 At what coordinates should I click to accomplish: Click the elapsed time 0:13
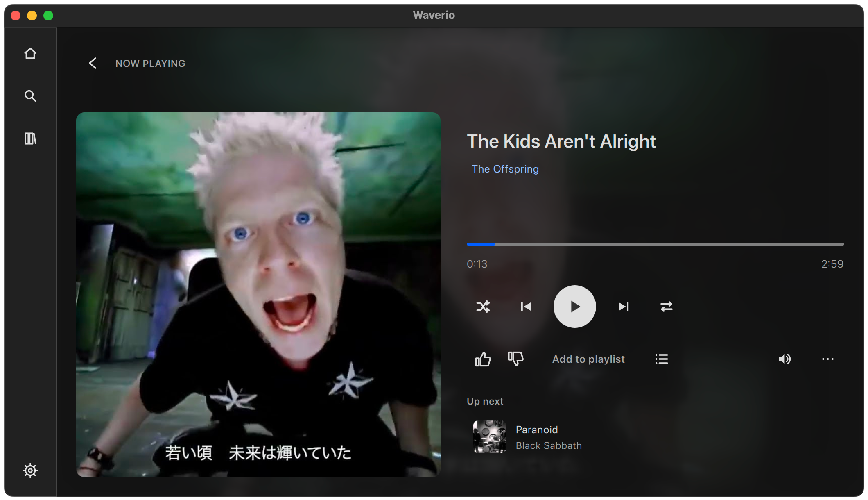[477, 264]
